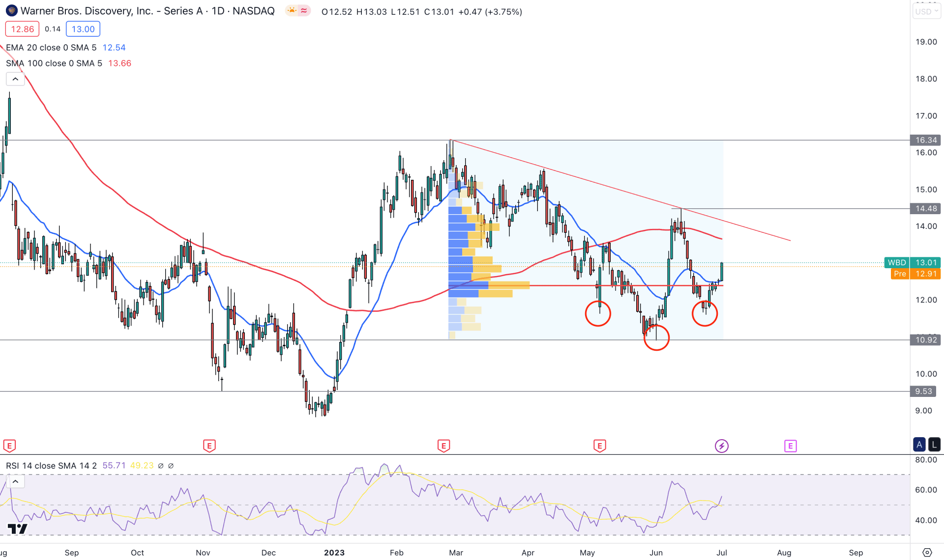Open the May earnings E marker
The height and width of the screenshot is (560, 944).
599,446
